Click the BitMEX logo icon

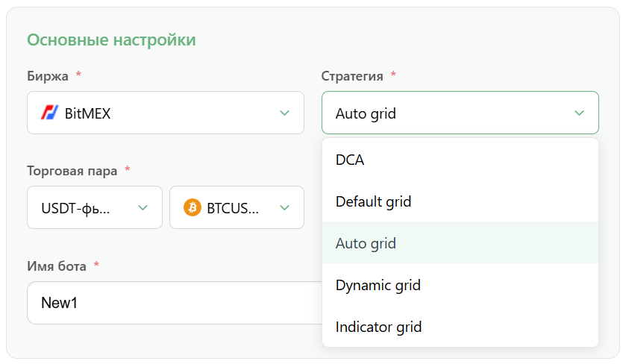pos(50,113)
